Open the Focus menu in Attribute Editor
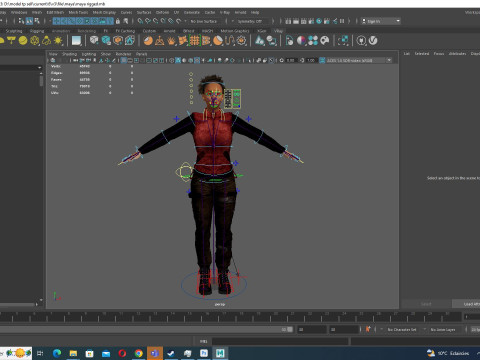Image resolution: width=480 pixels, height=360 pixels. tap(439, 54)
